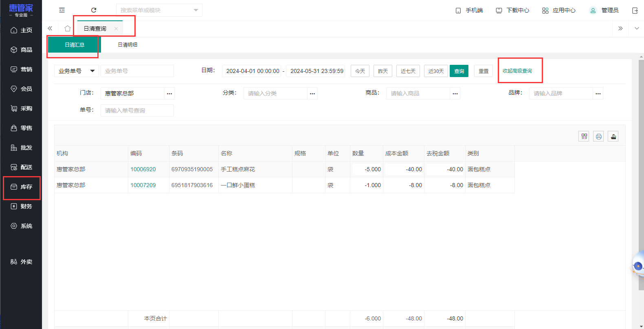Image resolution: width=644 pixels, height=329 pixels.
Task: Select the 近30天 date range button
Action: click(x=436, y=71)
